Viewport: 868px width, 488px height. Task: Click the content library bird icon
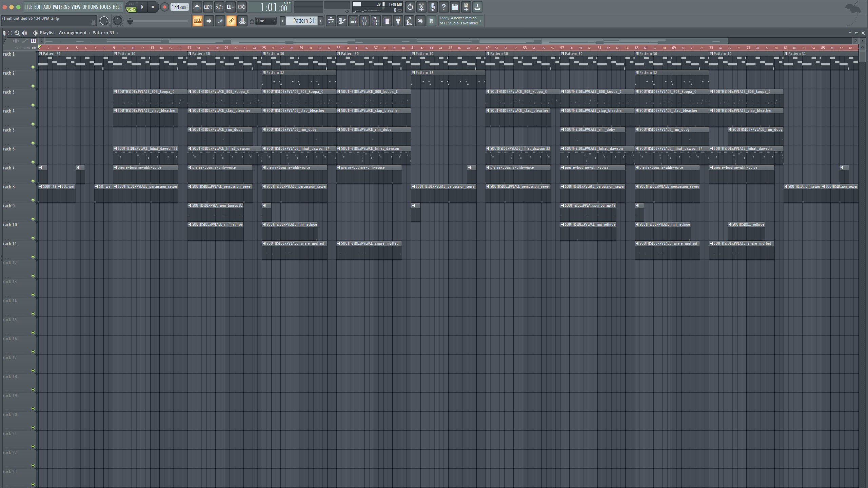point(420,21)
